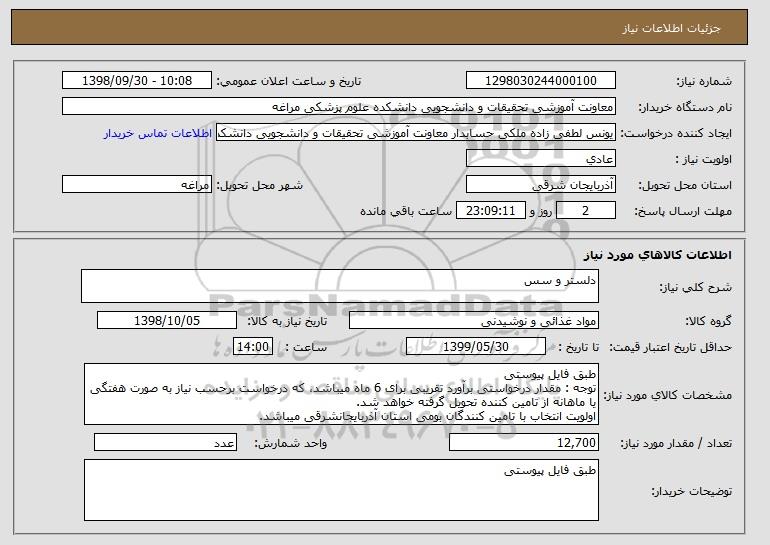Click the واحد شمارش field showing عدد

165,442
